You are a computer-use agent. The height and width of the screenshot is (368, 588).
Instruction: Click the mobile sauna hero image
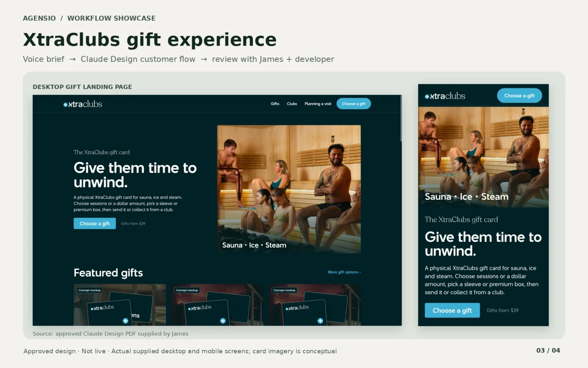tap(483, 157)
